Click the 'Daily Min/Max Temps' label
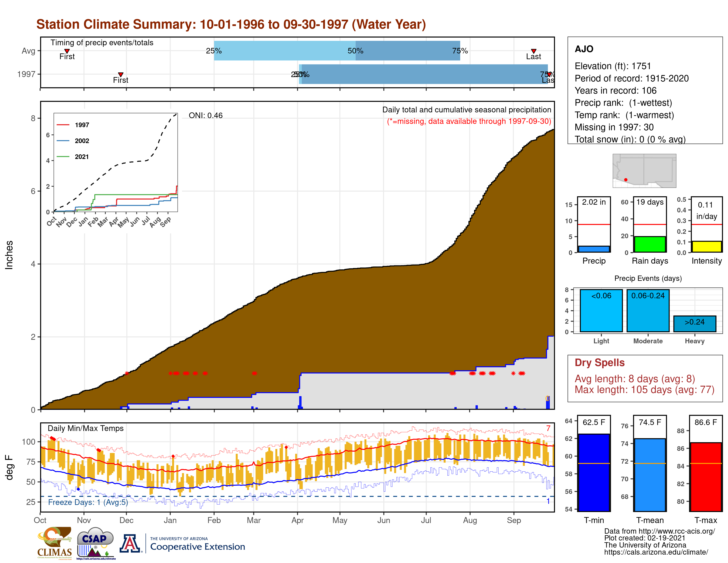Screen dimensions: 728x563 [86, 428]
